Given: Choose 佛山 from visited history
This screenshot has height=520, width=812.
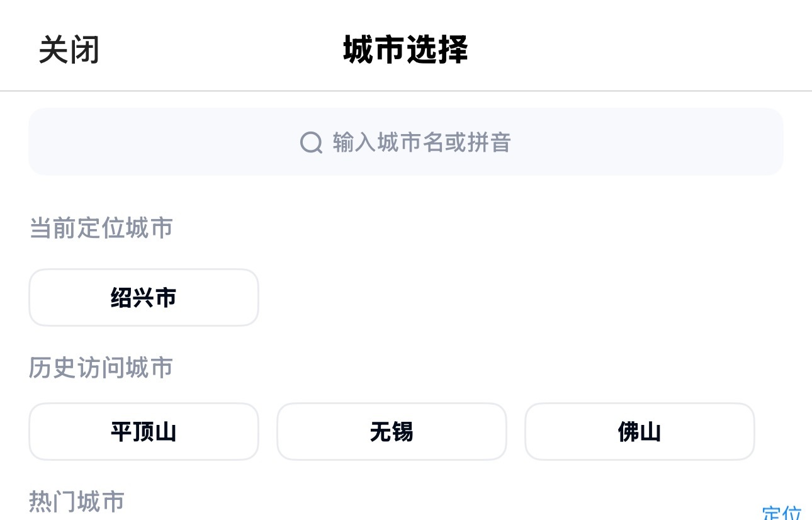Looking at the screenshot, I should 640,432.
